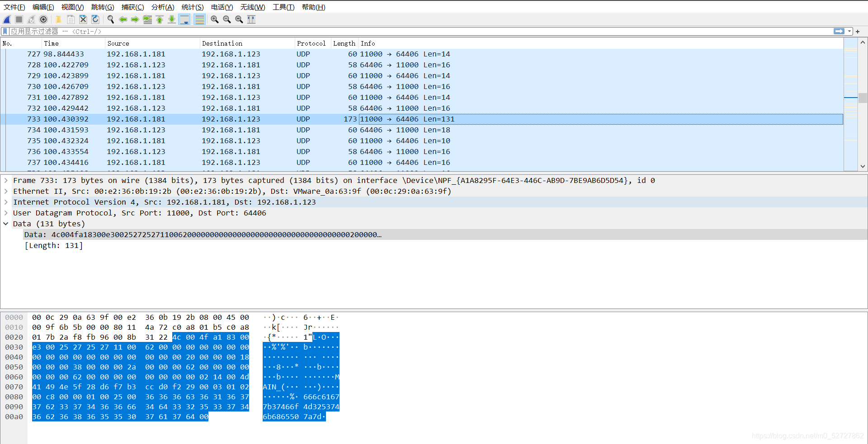The width and height of the screenshot is (868, 444).
Task: Open the 统计(S) menu
Action: coord(193,7)
